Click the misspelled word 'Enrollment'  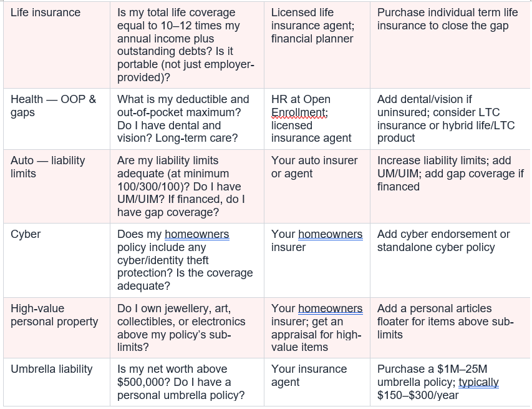pyautogui.click(x=299, y=112)
